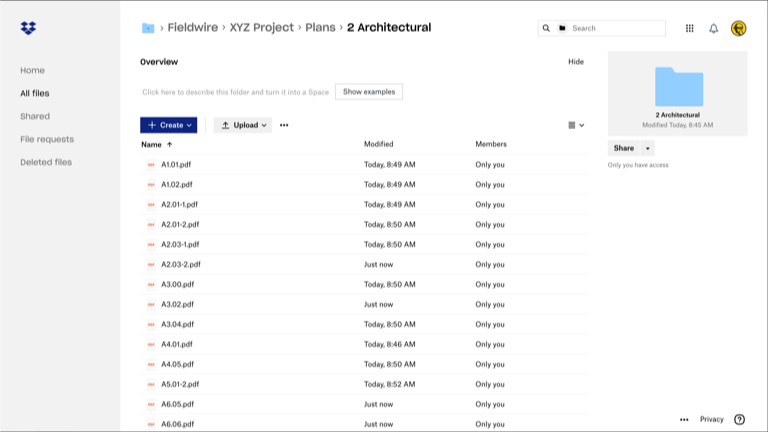Viewport: 768px width, 432px height.
Task: Go to All files in sidebar
Action: [x=35, y=93]
